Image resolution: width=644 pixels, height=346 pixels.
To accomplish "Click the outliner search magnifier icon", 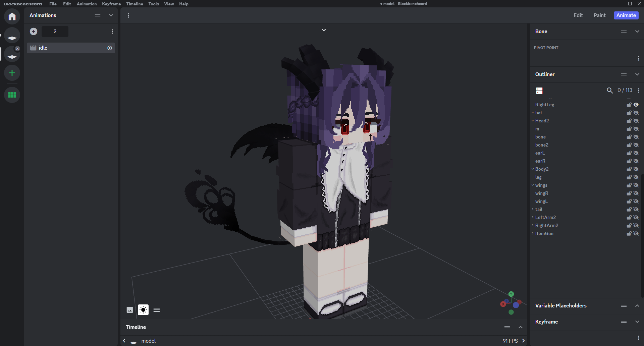I will (609, 90).
